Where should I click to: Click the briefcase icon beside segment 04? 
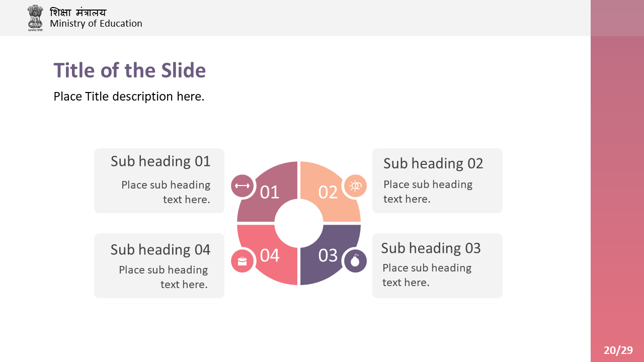[243, 261]
